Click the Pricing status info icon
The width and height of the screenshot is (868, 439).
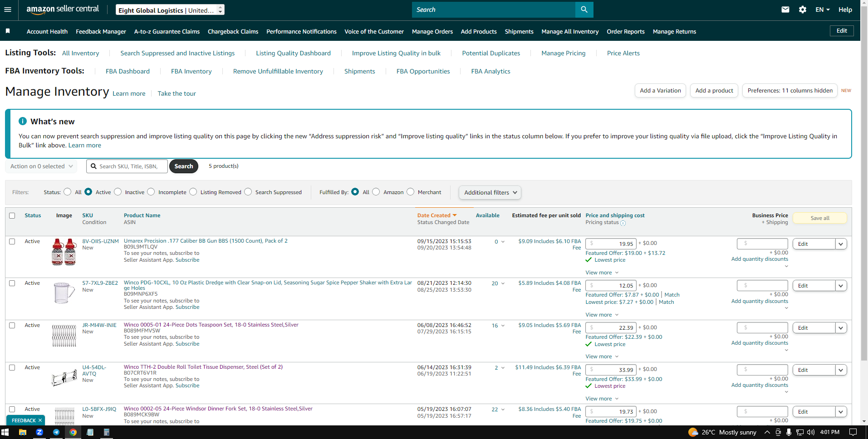623,223
